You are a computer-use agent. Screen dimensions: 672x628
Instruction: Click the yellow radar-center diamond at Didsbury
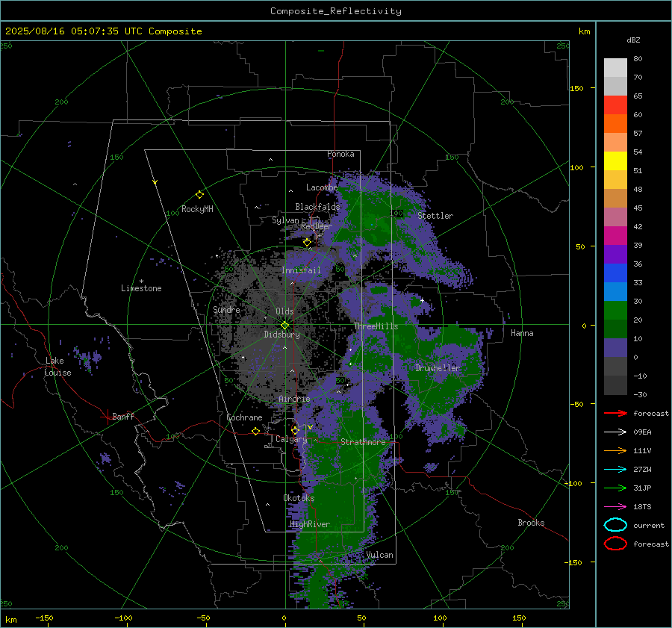coord(285,326)
